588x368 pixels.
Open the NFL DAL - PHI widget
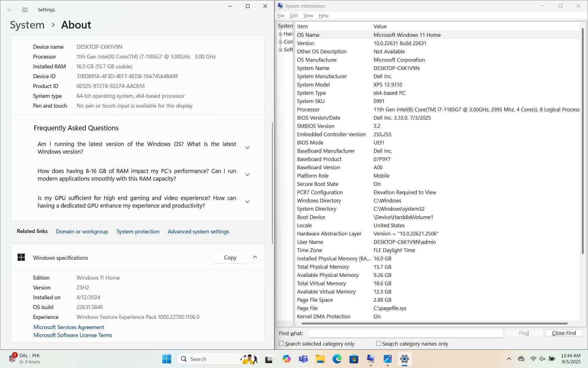click(25, 358)
